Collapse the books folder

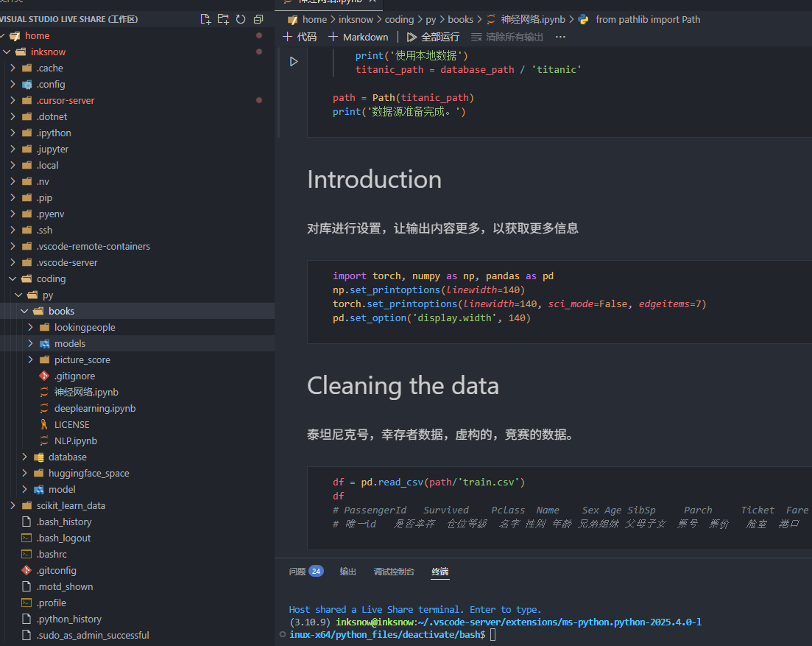[x=24, y=311]
